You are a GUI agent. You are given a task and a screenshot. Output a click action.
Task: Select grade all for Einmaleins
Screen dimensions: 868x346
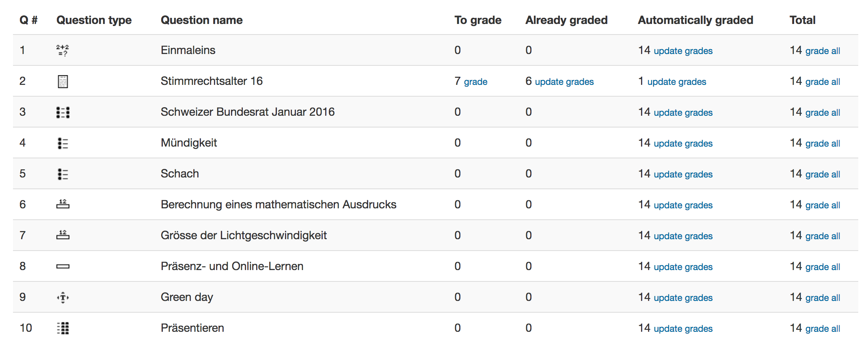pos(823,51)
